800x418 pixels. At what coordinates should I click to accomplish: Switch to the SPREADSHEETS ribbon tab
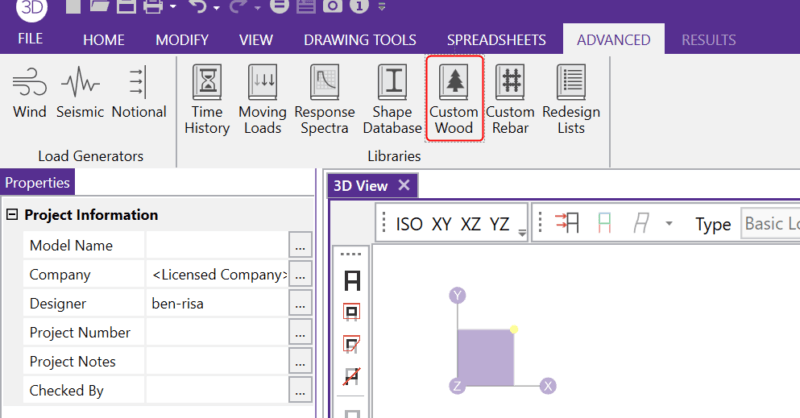pyautogui.click(x=496, y=40)
